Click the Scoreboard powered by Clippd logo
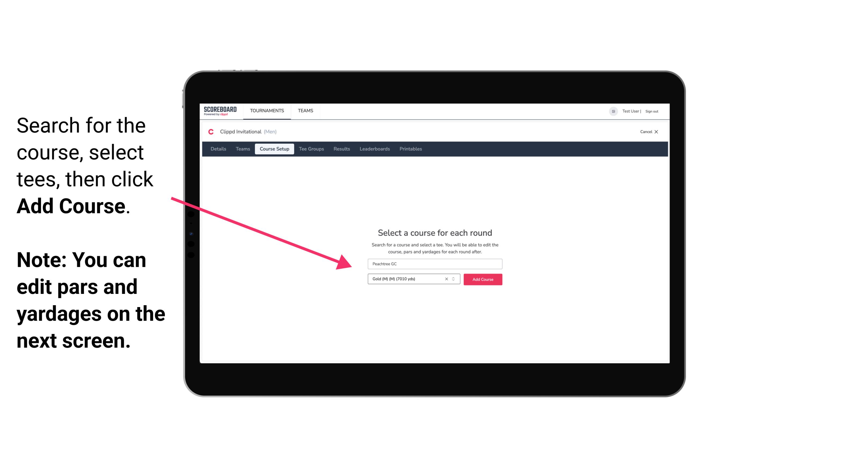 click(x=221, y=110)
